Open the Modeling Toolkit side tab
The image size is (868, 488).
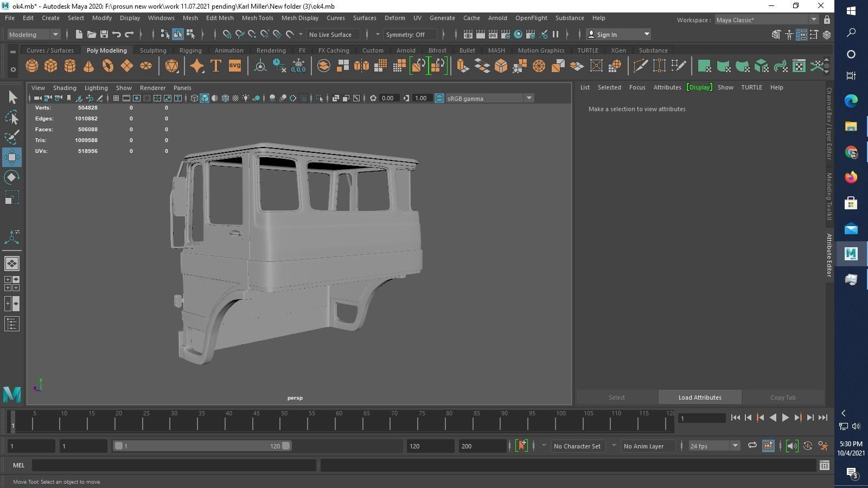point(829,196)
